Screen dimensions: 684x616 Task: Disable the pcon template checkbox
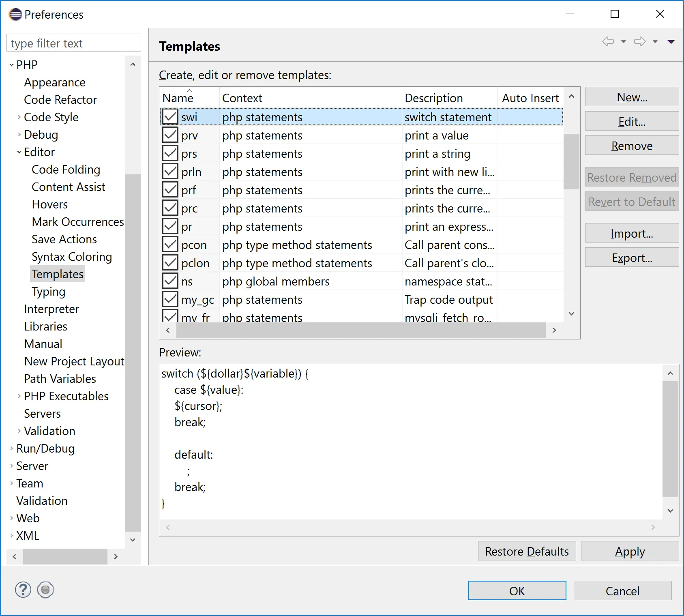coord(170,245)
